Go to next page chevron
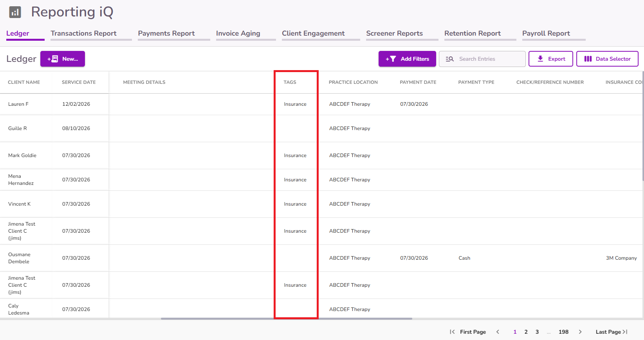The height and width of the screenshot is (340, 644). point(580,332)
